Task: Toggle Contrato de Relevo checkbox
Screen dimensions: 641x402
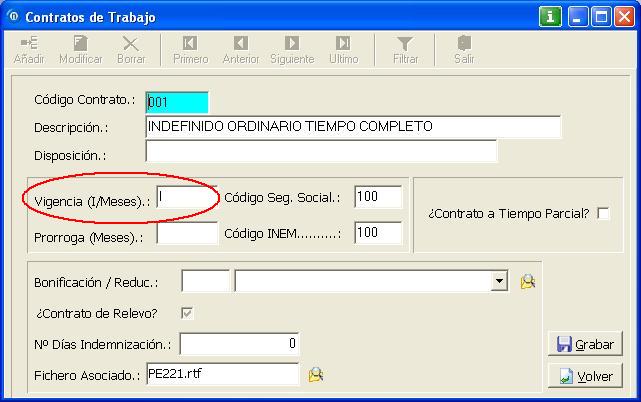Action: [187, 313]
